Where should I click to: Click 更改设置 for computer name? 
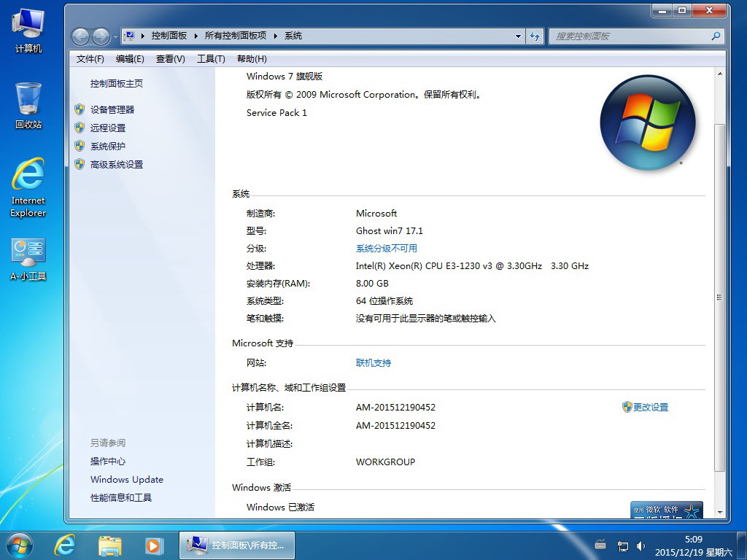coord(651,407)
